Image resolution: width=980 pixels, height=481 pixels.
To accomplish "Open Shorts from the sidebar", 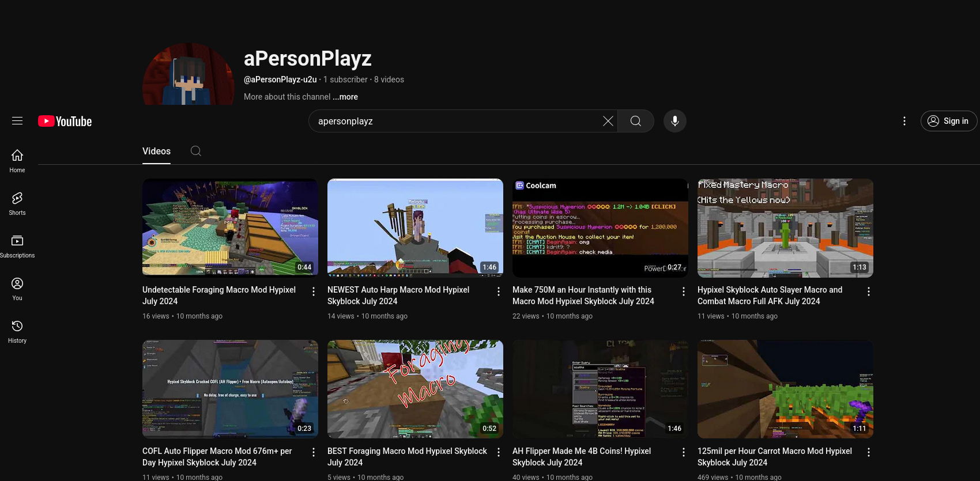I will pos(17,203).
